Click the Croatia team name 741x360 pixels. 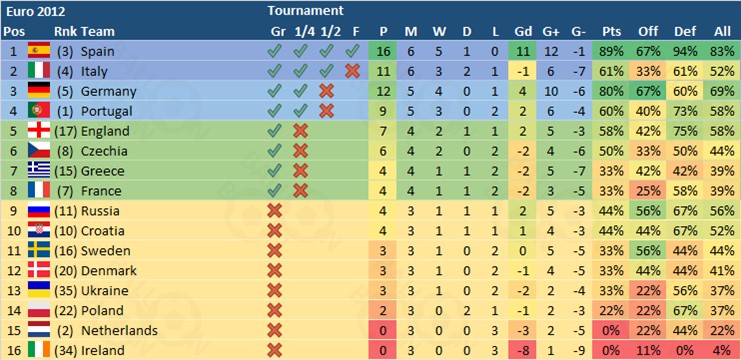click(103, 231)
